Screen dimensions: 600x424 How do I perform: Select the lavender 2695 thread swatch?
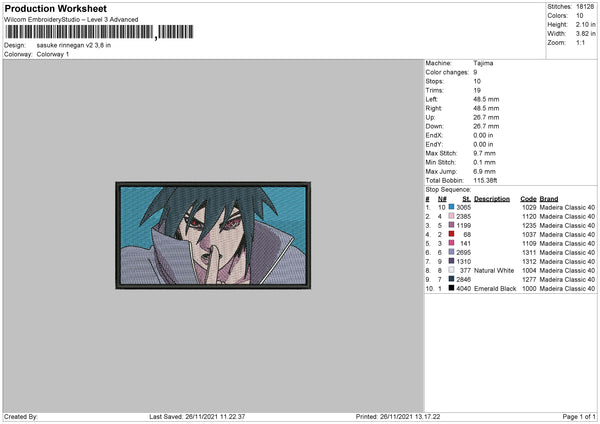pos(452,252)
